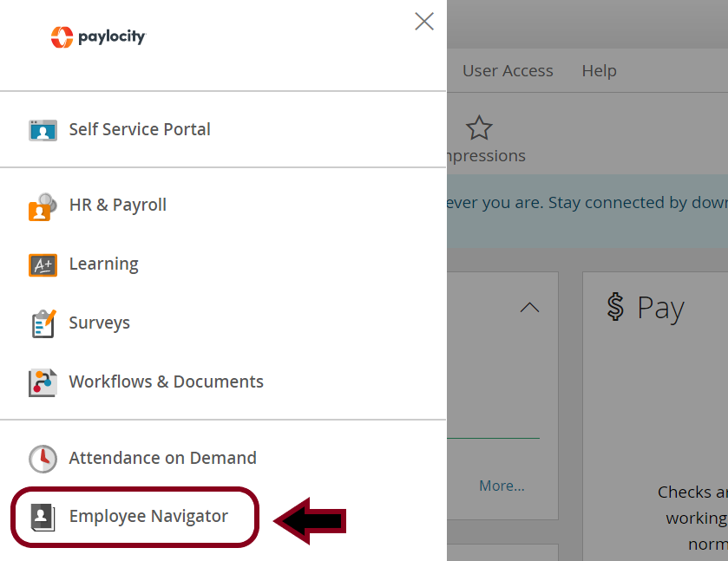Image resolution: width=728 pixels, height=561 pixels.
Task: Close the navigation side panel
Action: pyautogui.click(x=424, y=22)
